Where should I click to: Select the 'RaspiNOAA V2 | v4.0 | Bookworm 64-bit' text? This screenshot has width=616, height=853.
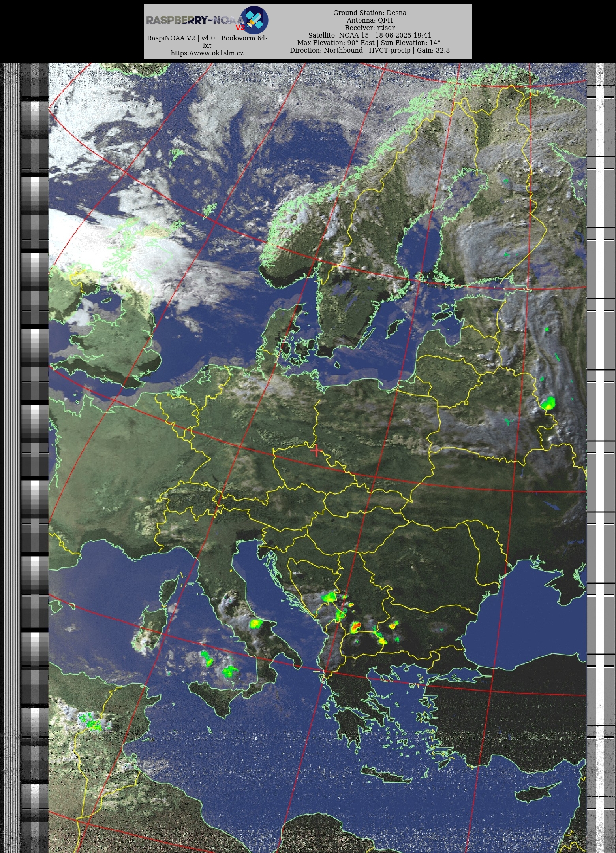[207, 41]
